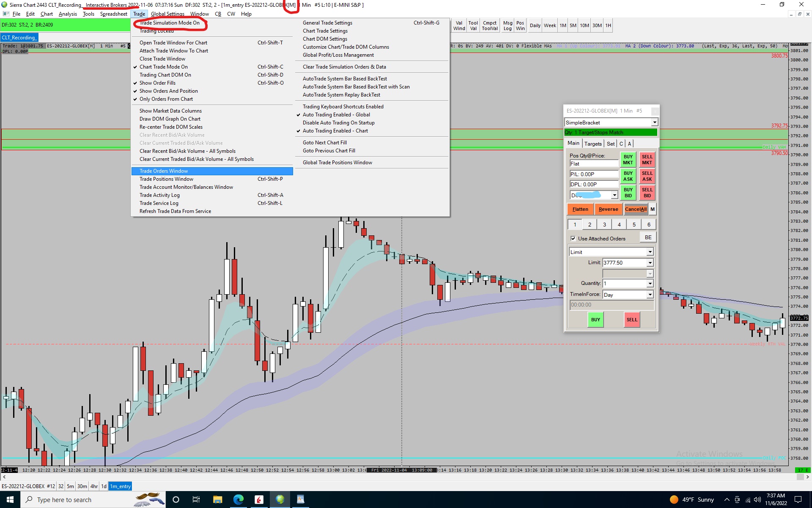Image resolution: width=812 pixels, height=508 pixels.
Task: Open File Explorer from taskbar
Action: point(217,500)
